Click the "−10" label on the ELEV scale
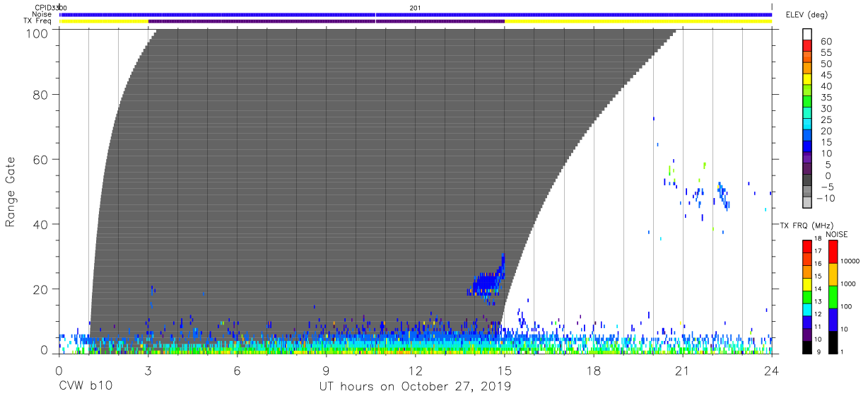The width and height of the screenshot is (868, 401). pyautogui.click(x=826, y=199)
